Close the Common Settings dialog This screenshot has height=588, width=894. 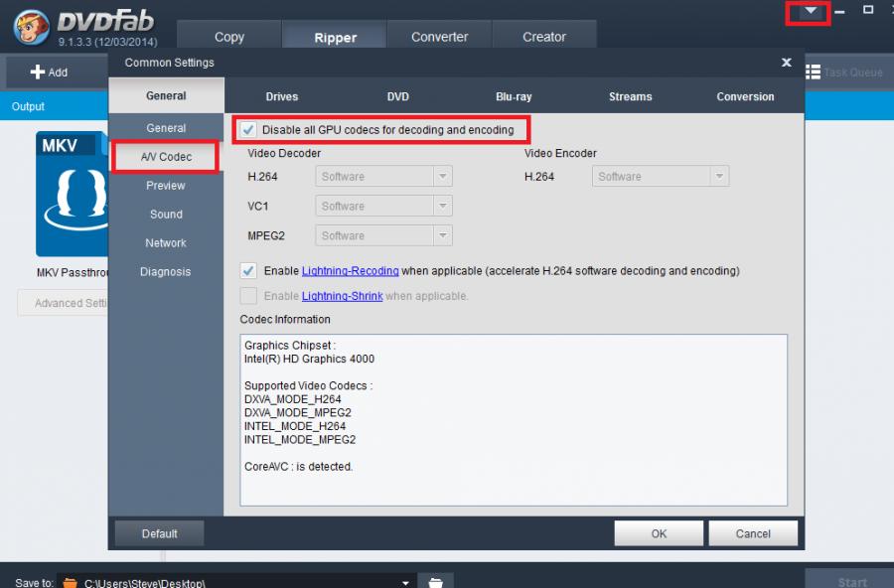tap(787, 63)
